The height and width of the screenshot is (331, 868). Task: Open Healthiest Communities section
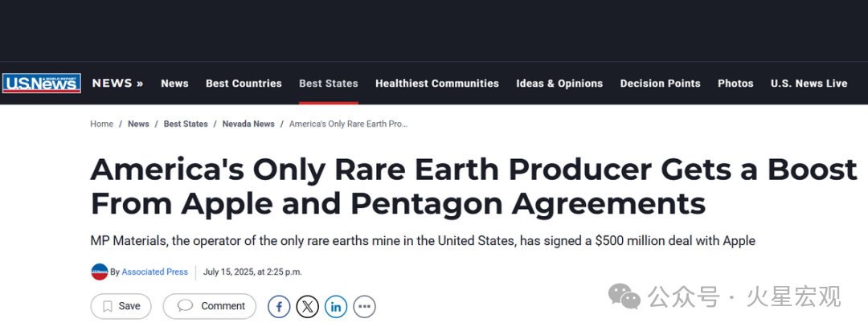click(437, 84)
